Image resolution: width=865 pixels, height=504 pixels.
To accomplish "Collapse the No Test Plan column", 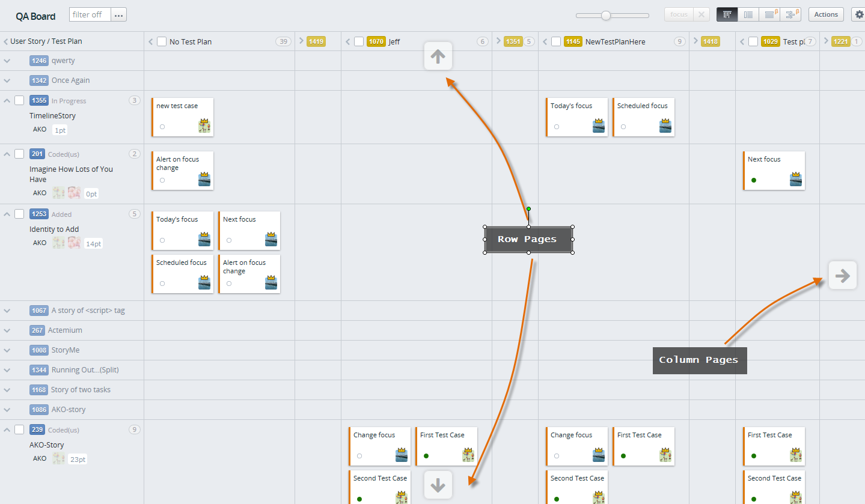I will [x=150, y=41].
